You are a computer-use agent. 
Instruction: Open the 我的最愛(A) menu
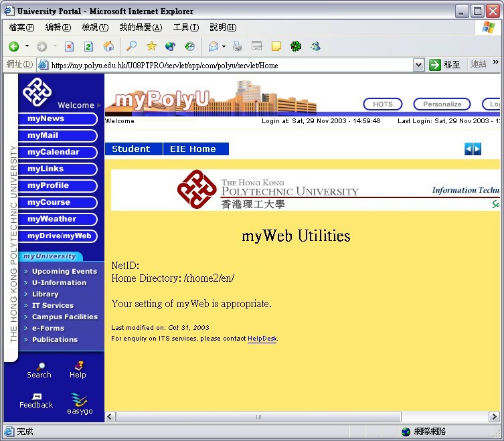pyautogui.click(x=141, y=27)
